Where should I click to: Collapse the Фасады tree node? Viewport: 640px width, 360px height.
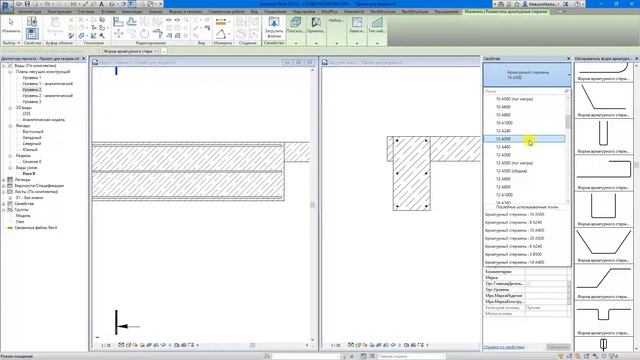pos(10,126)
